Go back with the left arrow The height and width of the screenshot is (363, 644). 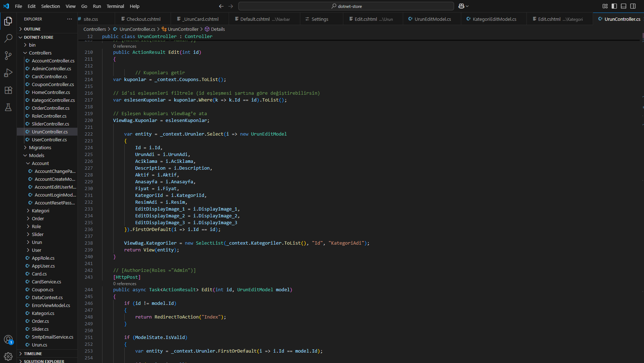click(221, 6)
